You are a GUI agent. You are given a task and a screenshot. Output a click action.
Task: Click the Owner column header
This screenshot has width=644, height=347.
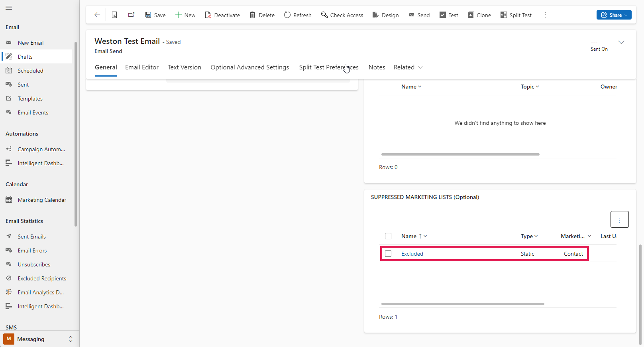[x=608, y=87]
